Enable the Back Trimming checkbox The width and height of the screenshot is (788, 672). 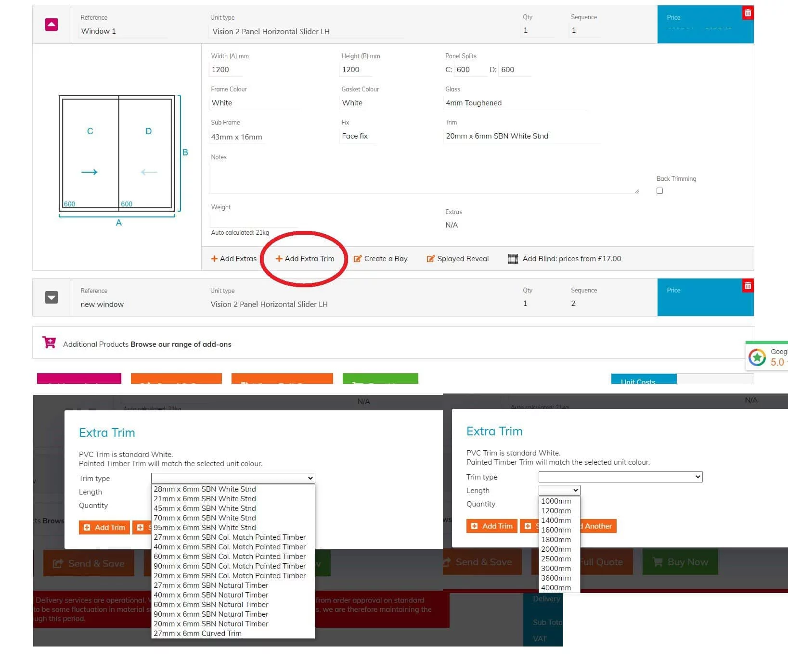coord(659,191)
